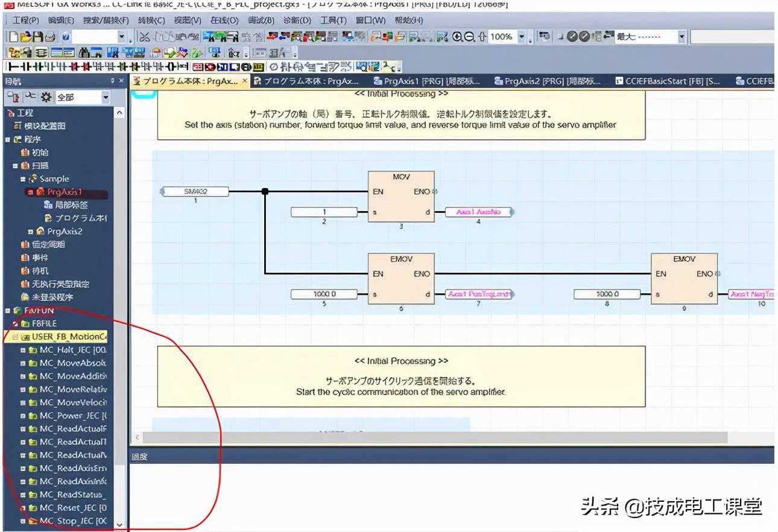Image resolution: width=778 pixels, height=532 pixels.
Task: Collapse the USER_FB_MotionControl folder
Action: click(16, 337)
